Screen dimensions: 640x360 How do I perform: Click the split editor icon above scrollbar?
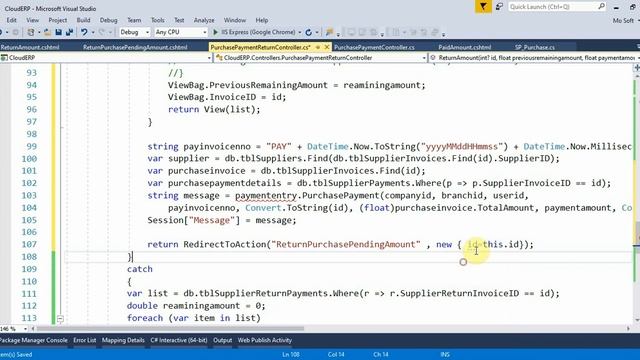pos(636,68)
